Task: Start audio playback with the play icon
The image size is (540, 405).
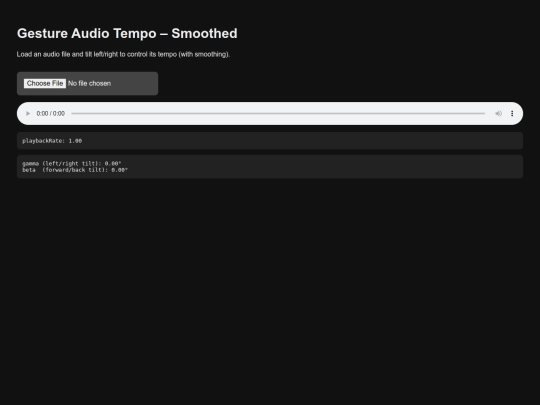Action: (28, 113)
